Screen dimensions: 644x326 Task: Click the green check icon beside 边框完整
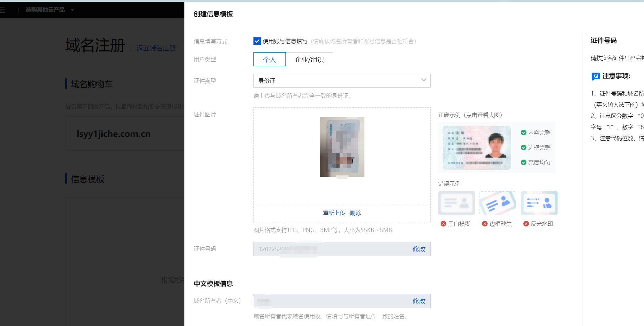(x=524, y=147)
